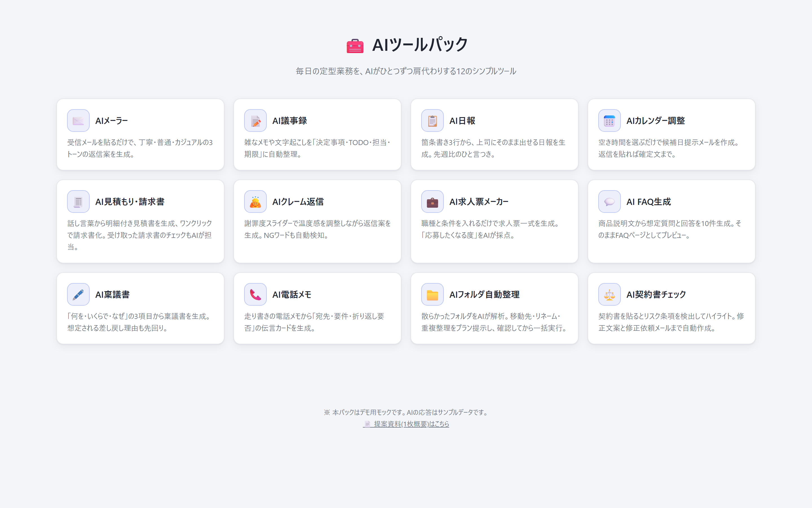Click the AI日報 clipboard icon
The image size is (812, 508).
click(x=433, y=121)
